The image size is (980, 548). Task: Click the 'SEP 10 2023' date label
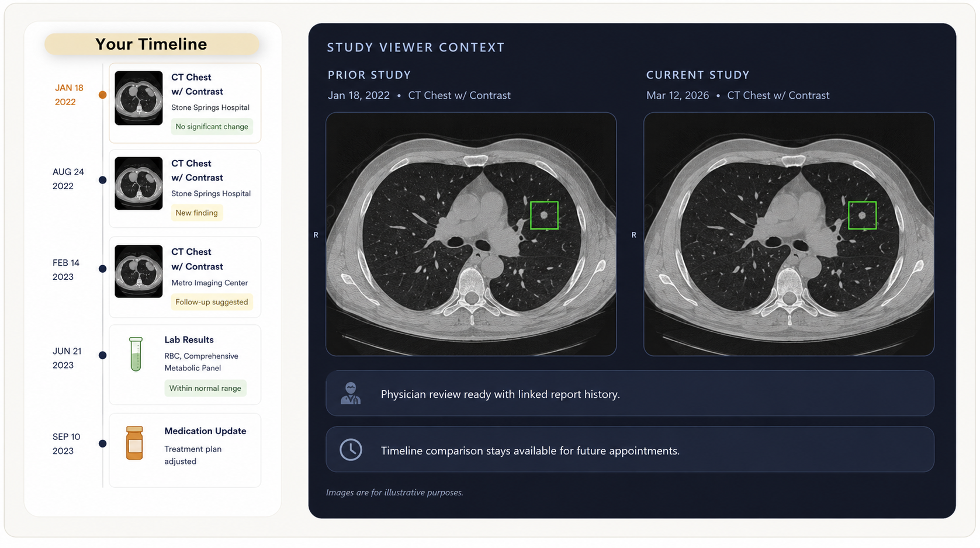point(66,444)
